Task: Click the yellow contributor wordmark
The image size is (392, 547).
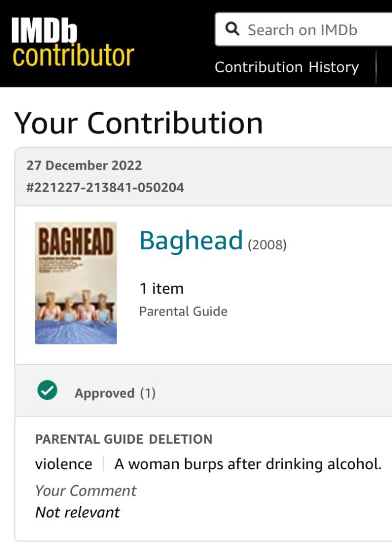Action: [73, 56]
